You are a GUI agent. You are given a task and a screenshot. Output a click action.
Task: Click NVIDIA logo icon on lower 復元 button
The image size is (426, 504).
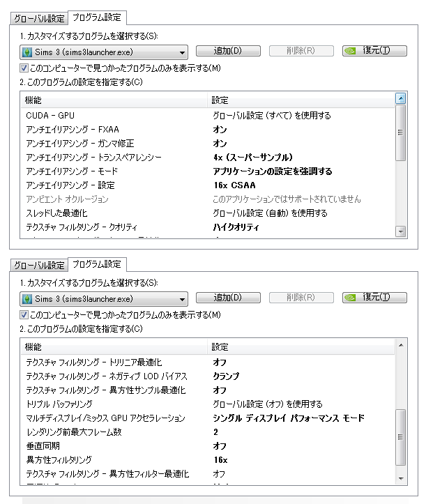[x=350, y=298]
